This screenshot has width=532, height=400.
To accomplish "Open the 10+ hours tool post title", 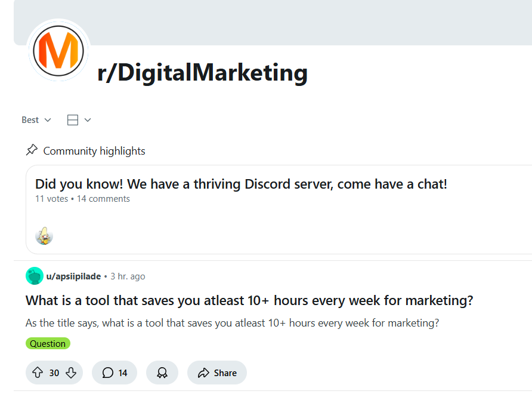I will [249, 300].
